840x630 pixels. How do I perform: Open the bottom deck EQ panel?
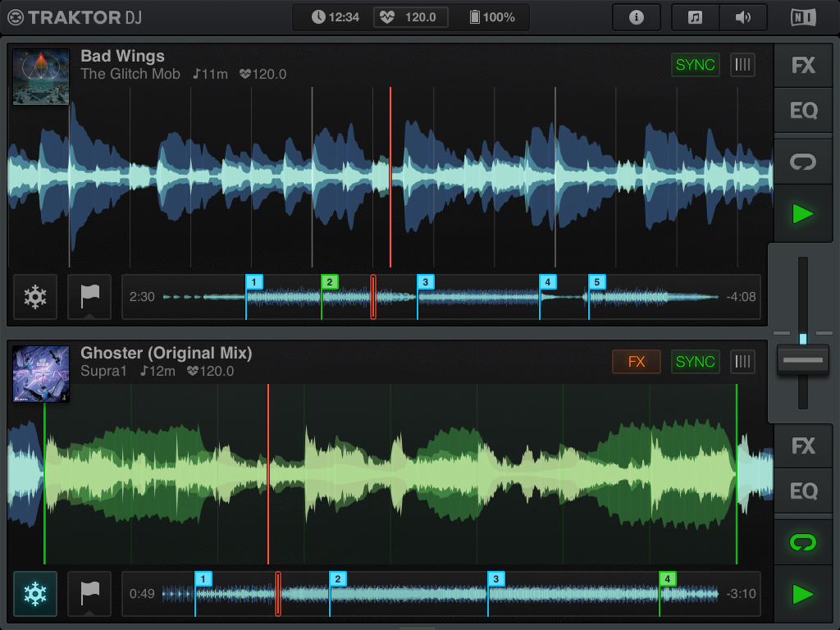tap(803, 491)
